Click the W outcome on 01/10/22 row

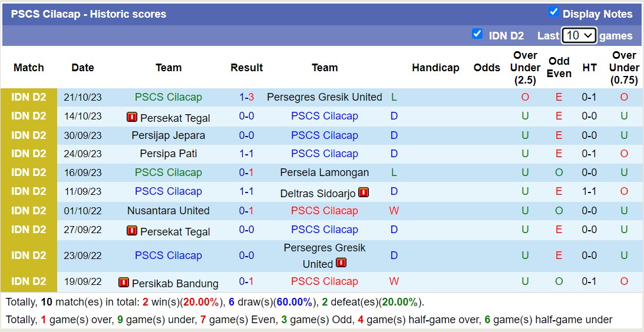[394, 211]
